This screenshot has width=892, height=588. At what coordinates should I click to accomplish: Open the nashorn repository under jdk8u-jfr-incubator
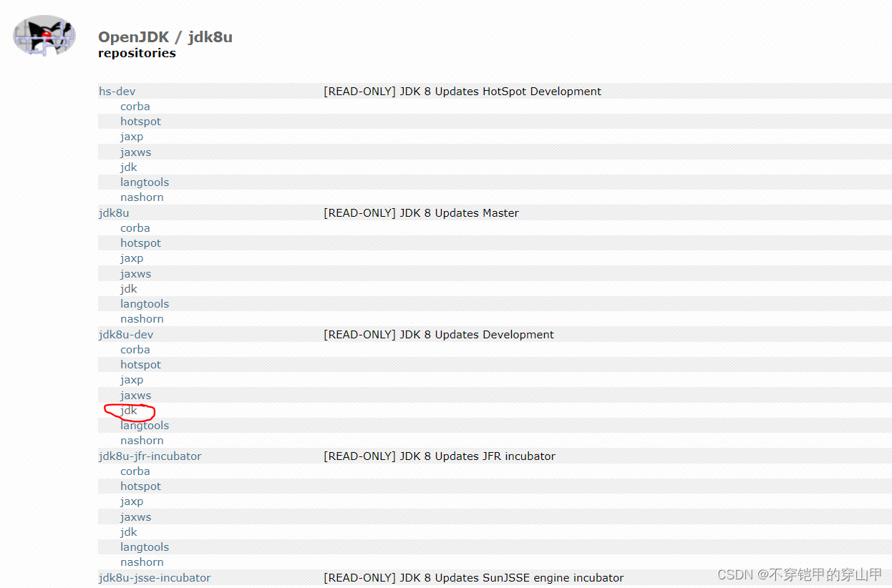pyautogui.click(x=142, y=562)
